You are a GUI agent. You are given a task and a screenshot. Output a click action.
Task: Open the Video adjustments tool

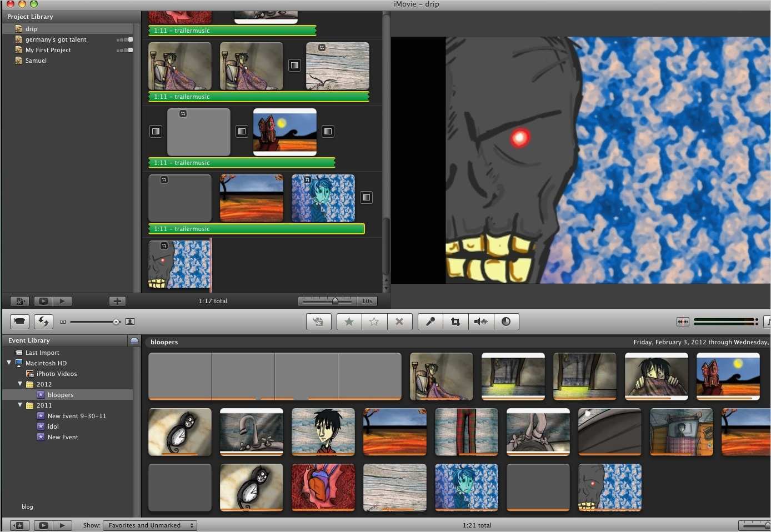506,321
